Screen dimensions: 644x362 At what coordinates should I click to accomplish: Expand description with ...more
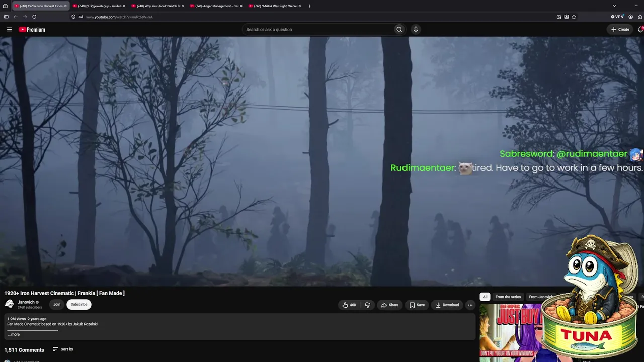point(14,334)
